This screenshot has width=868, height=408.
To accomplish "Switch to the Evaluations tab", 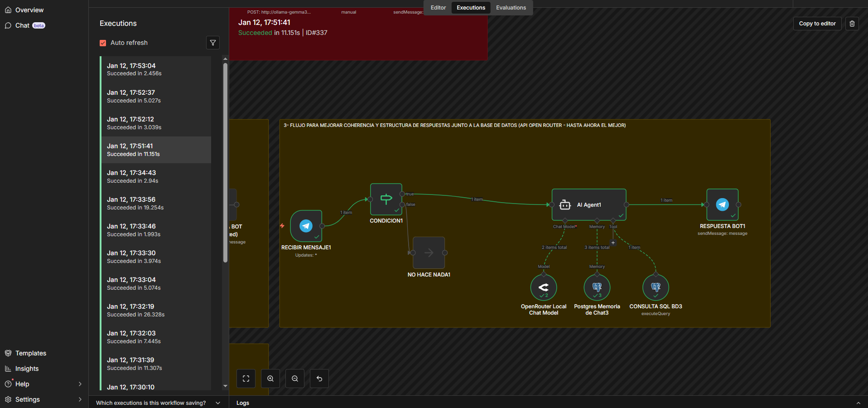I will pyautogui.click(x=511, y=8).
